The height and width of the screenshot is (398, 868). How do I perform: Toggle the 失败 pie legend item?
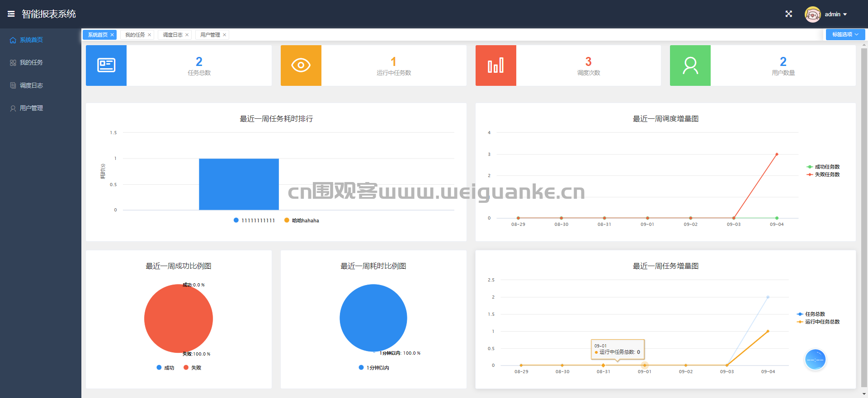[192, 368]
